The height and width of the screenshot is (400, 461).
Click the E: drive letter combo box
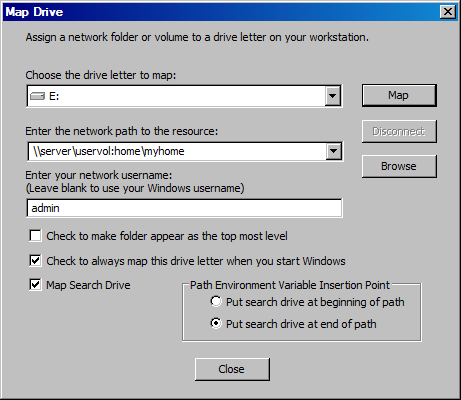tap(184, 96)
